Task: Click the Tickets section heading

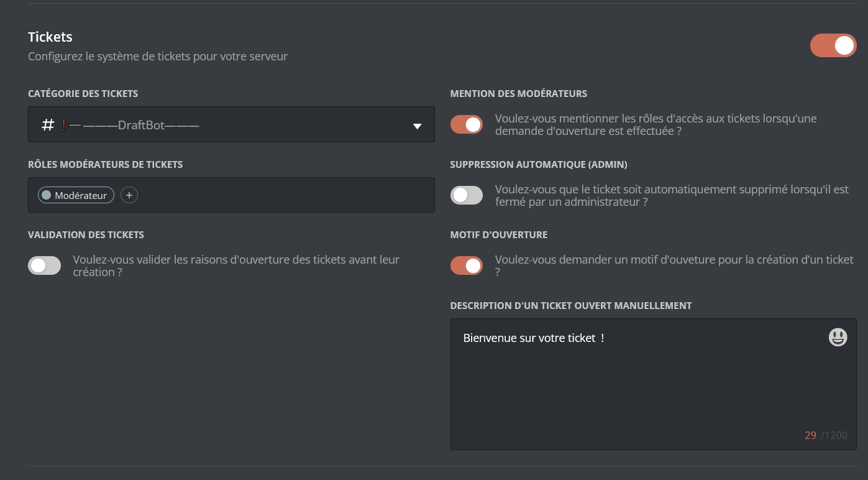Action: click(50, 37)
